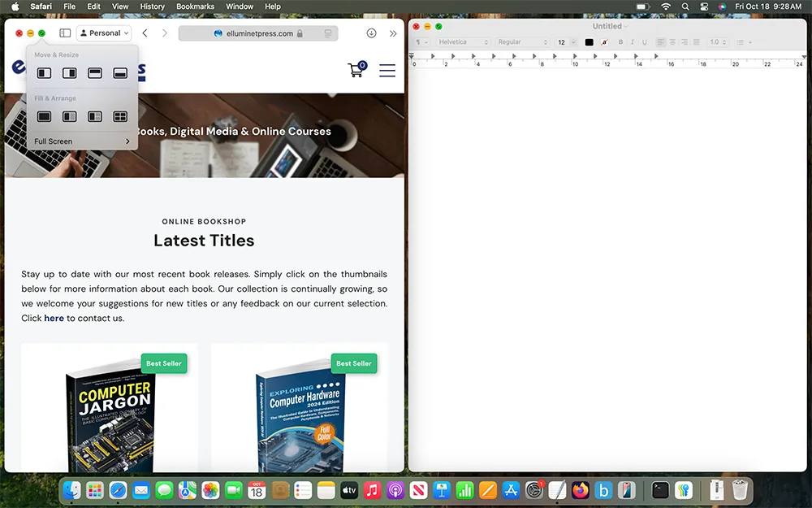812x508 pixels.
Task: Go forward in Safari
Action: click(165, 33)
